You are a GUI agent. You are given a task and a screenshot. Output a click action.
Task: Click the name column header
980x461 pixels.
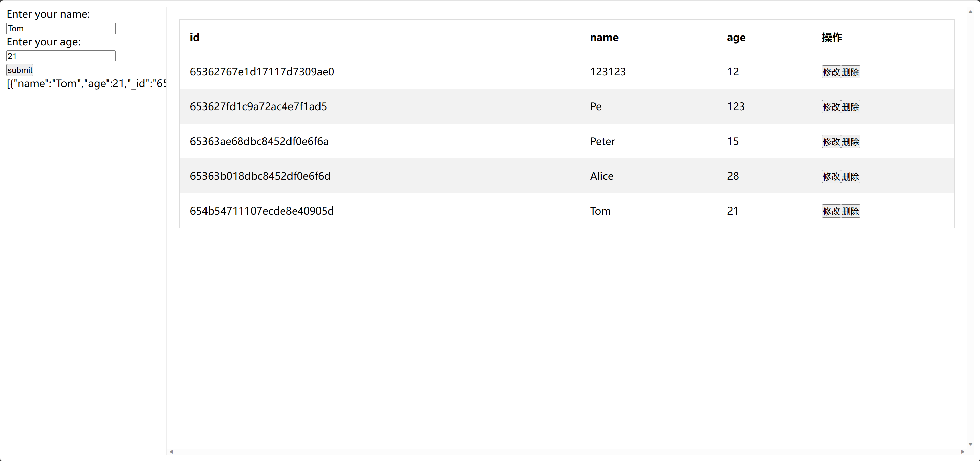pyautogui.click(x=603, y=37)
